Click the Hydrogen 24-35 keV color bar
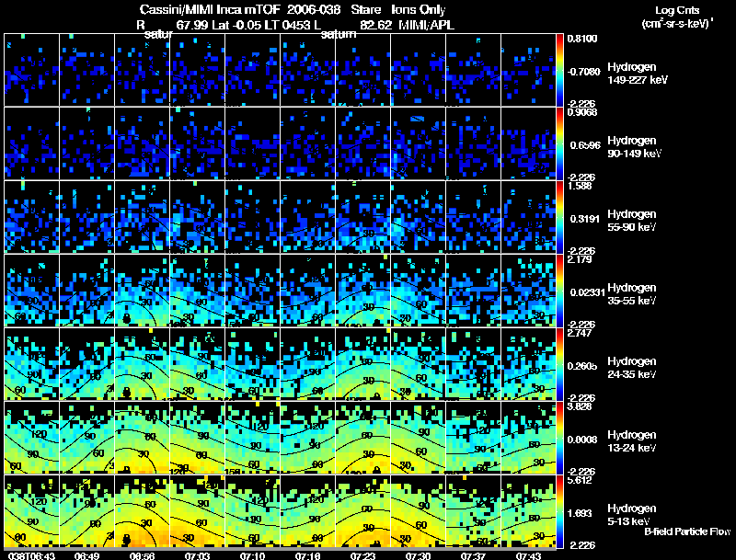This screenshot has width=736, height=560. click(x=559, y=364)
